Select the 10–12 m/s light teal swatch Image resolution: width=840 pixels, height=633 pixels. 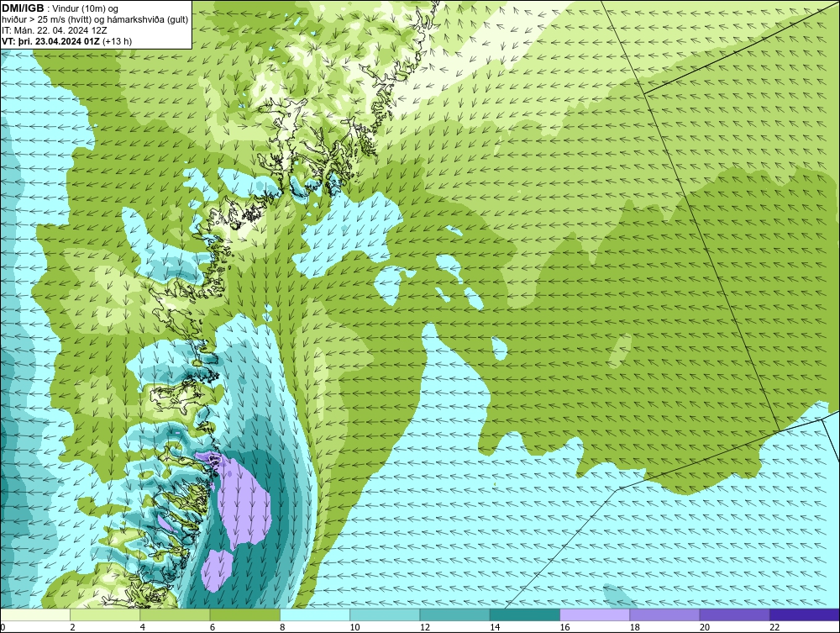pos(385,615)
